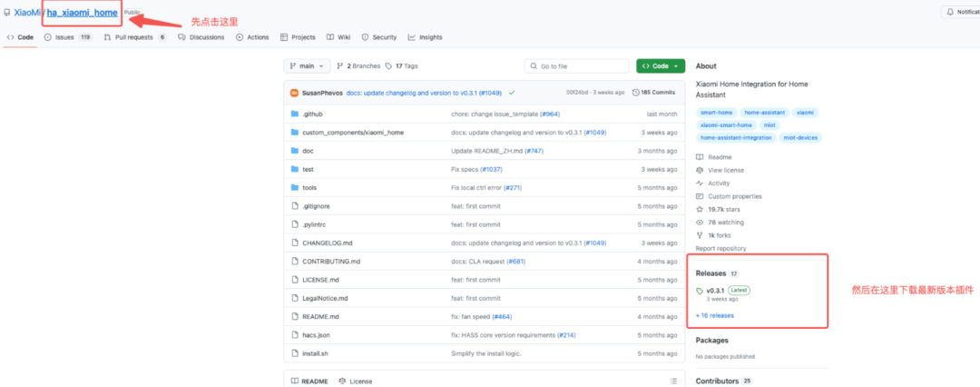
Task: Open the README outline menu icon
Action: click(673, 382)
